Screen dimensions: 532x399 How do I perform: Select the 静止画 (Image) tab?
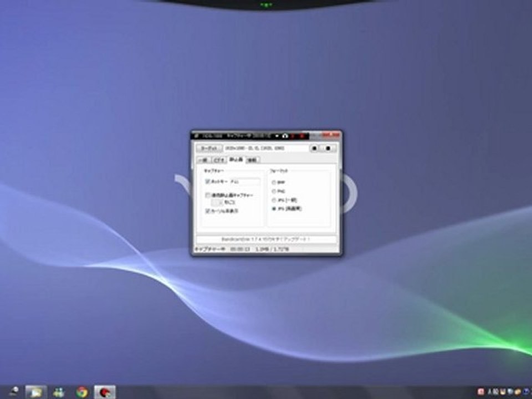pos(236,160)
